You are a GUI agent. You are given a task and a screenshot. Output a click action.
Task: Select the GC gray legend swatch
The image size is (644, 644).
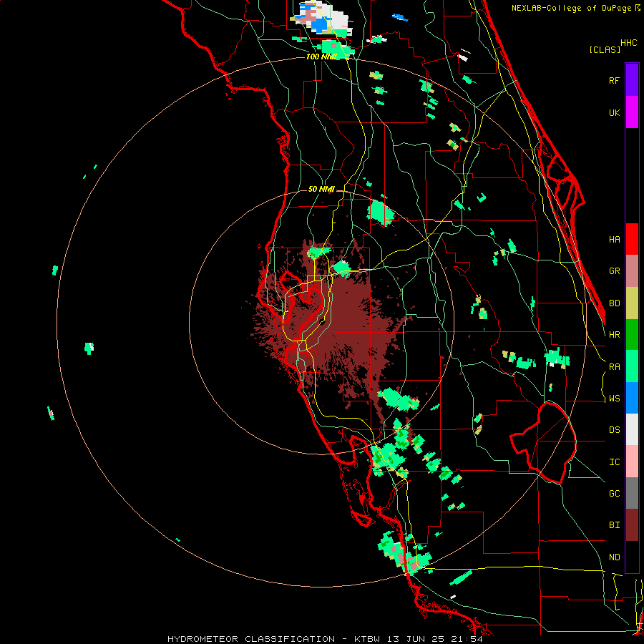[632, 493]
